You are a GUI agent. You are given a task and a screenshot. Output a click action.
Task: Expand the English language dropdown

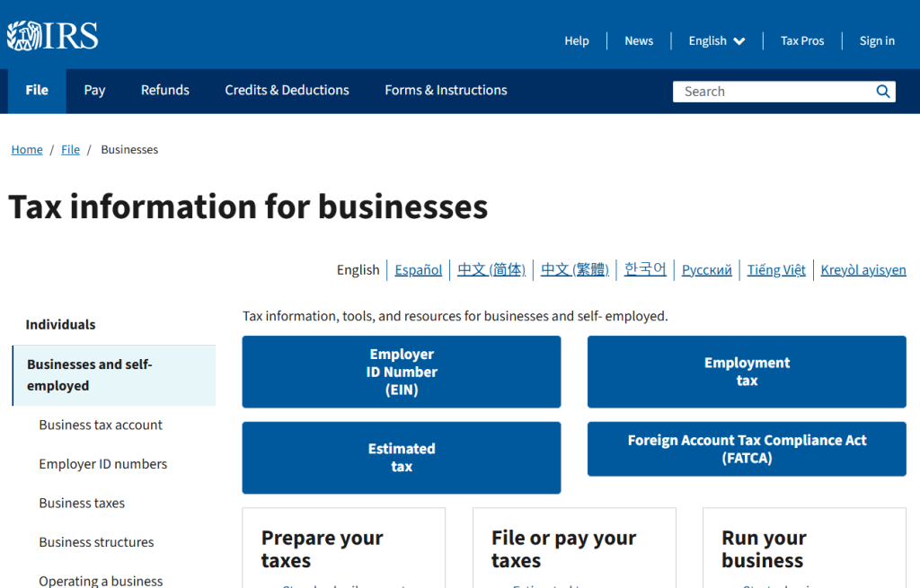coord(716,41)
